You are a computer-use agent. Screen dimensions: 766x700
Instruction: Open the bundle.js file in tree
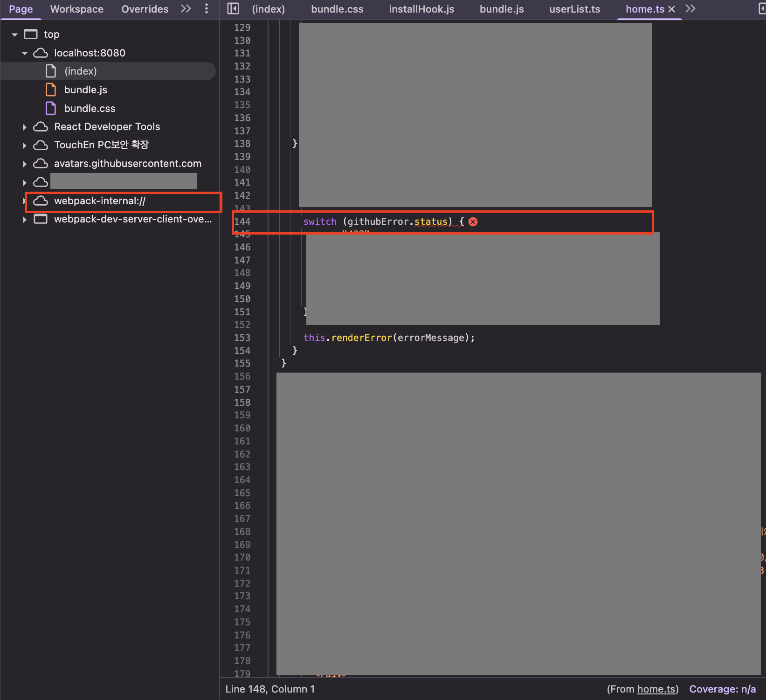[85, 90]
